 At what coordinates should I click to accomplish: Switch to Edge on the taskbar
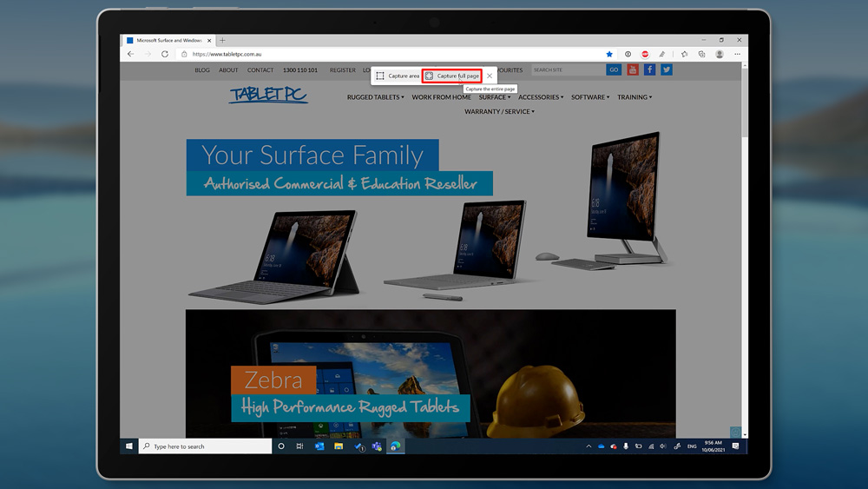[x=395, y=446]
